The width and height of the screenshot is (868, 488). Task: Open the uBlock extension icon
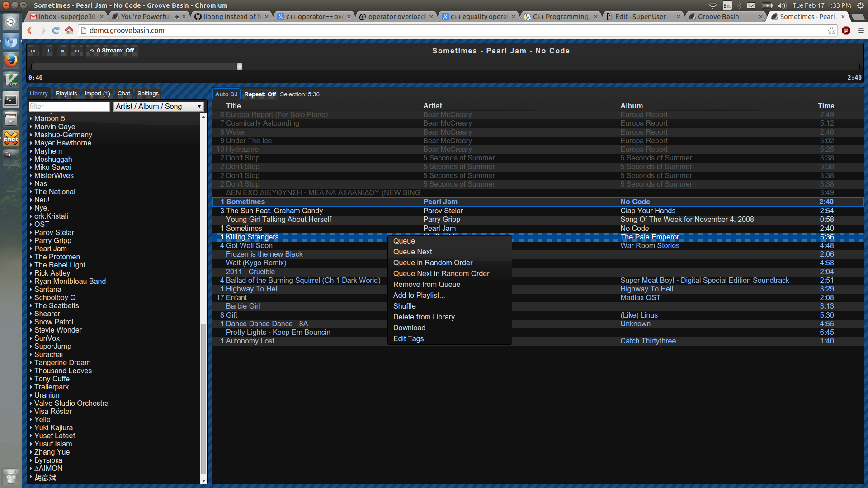point(846,30)
